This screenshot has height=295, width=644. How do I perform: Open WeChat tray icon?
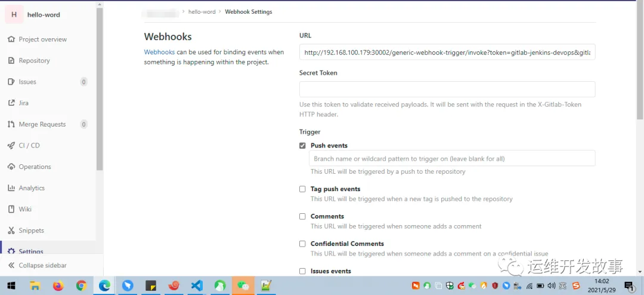click(473, 285)
